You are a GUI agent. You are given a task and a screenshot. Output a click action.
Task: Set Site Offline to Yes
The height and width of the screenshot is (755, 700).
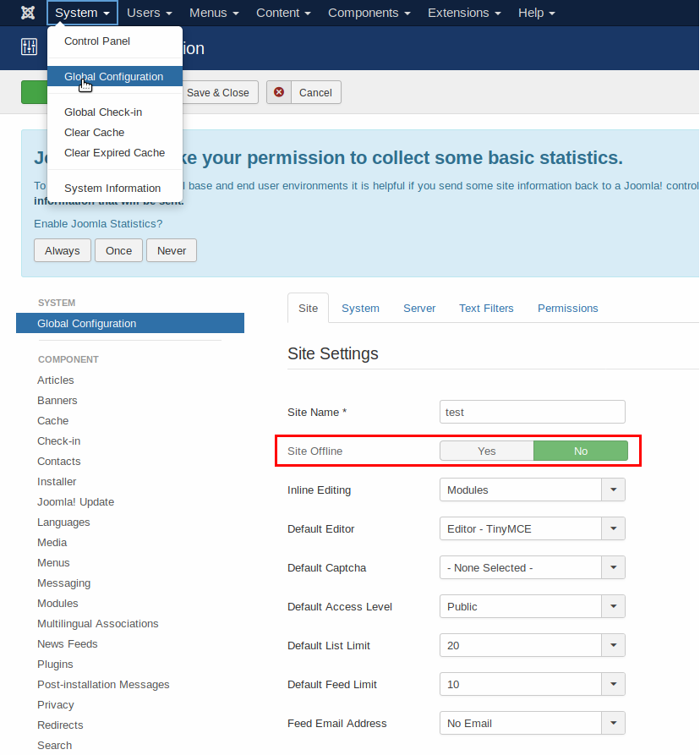pyautogui.click(x=486, y=451)
